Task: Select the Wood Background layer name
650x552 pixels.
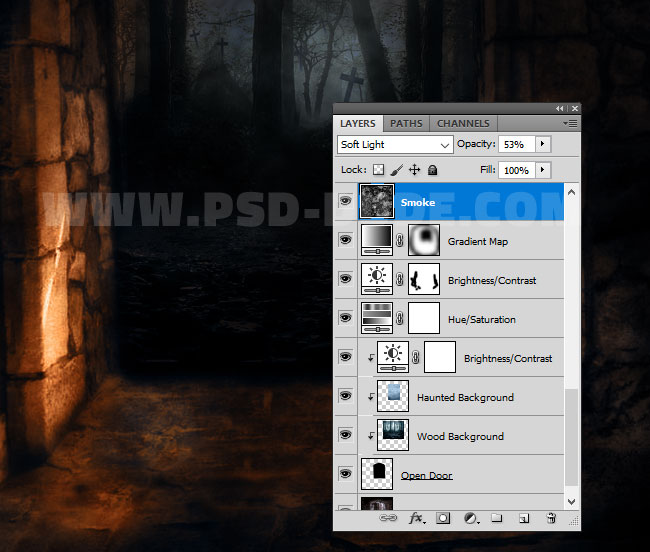Action: (x=460, y=436)
